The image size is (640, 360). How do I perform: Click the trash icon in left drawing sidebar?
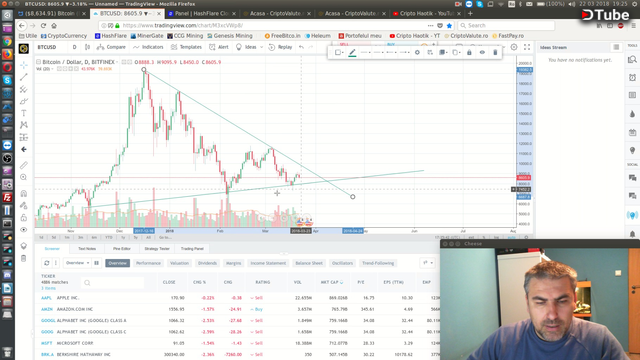[x=24, y=258]
